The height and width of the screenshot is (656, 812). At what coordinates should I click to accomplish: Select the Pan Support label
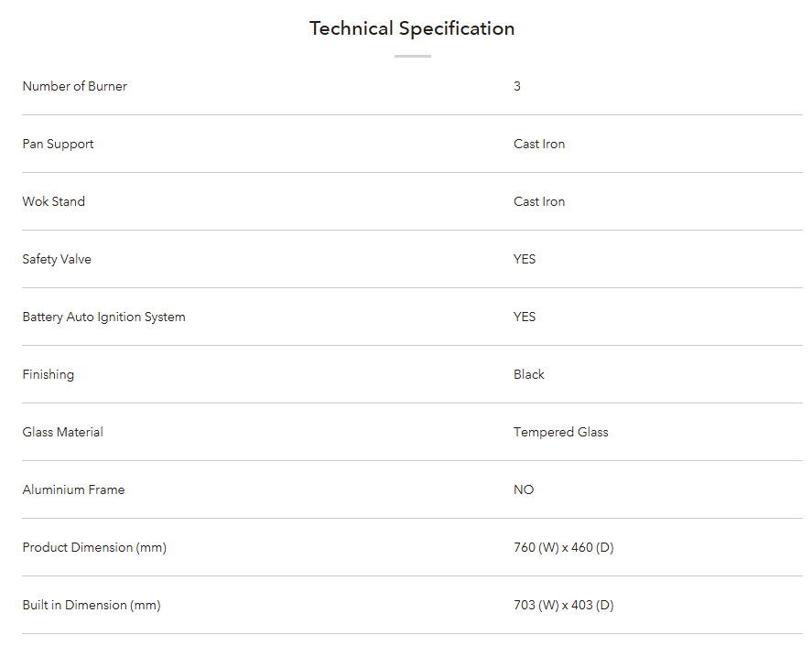click(x=58, y=144)
